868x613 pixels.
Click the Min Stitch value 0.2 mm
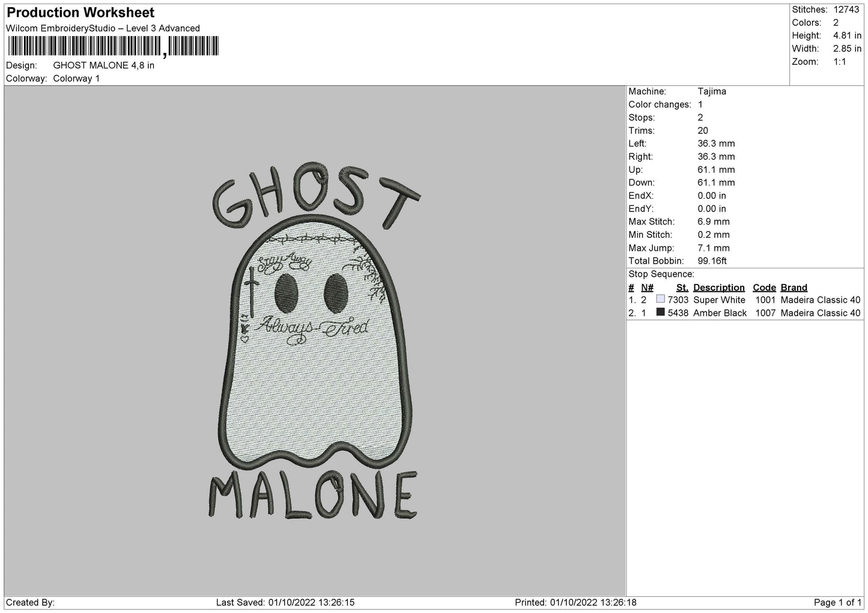tap(714, 235)
